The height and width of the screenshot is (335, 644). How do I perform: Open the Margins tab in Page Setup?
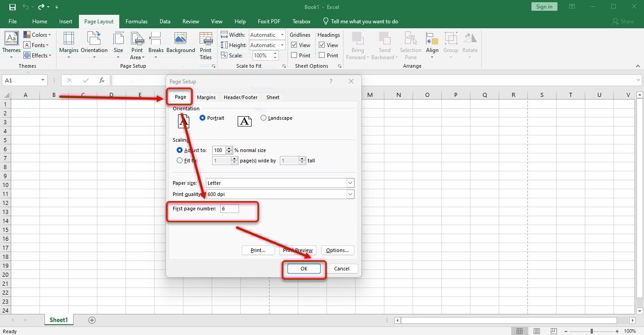pyautogui.click(x=206, y=97)
